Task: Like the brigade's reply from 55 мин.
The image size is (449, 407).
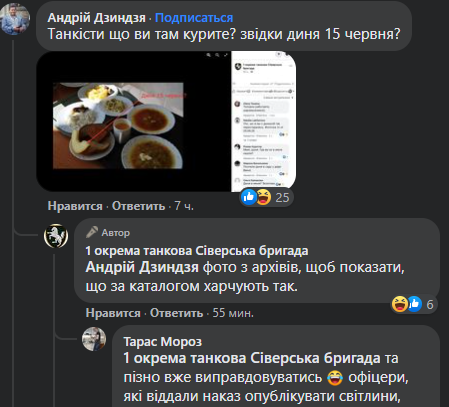Action: [113, 313]
